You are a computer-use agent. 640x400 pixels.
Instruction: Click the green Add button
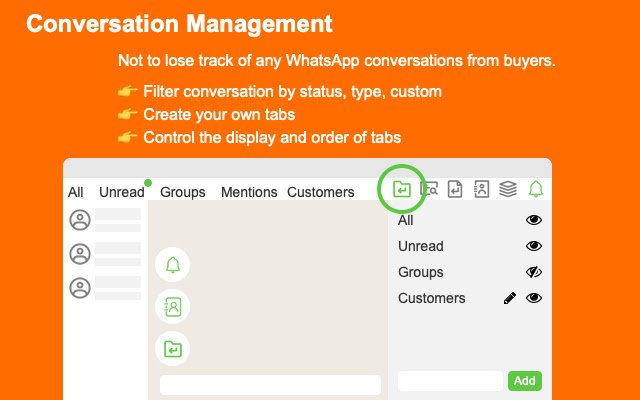pyautogui.click(x=525, y=381)
